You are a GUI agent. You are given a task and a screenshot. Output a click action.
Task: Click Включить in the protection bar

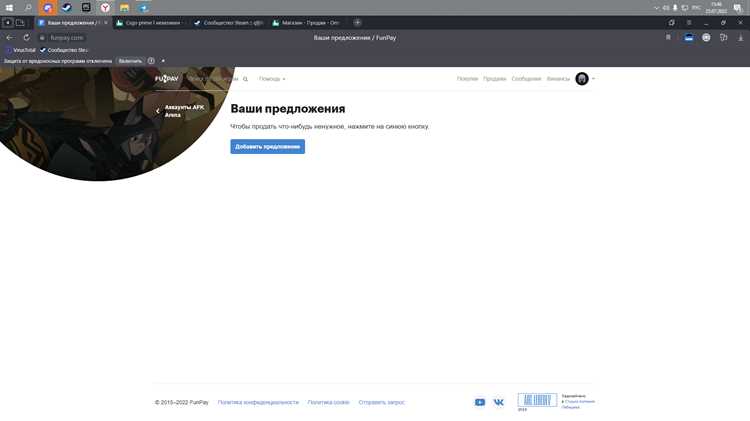(130, 61)
